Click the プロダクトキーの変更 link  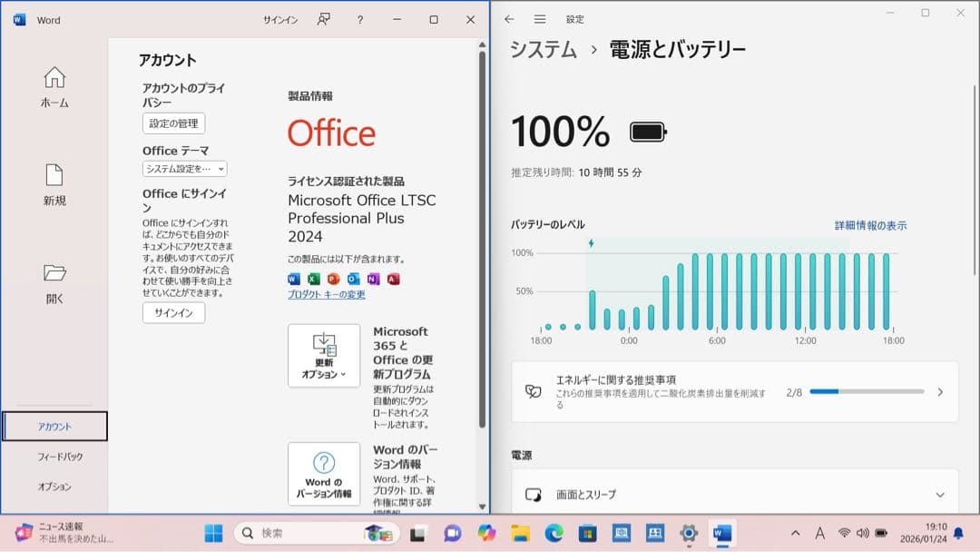(327, 294)
